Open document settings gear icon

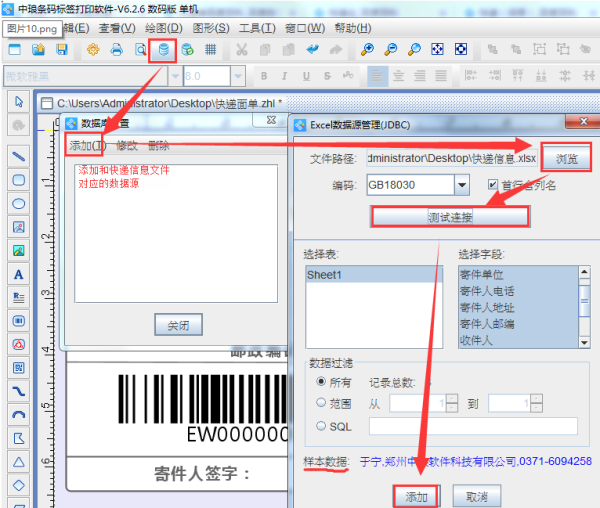pyautogui.click(x=93, y=49)
